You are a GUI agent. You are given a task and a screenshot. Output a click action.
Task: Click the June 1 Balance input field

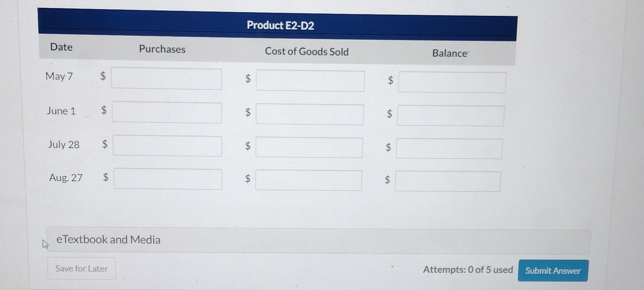[451, 116]
